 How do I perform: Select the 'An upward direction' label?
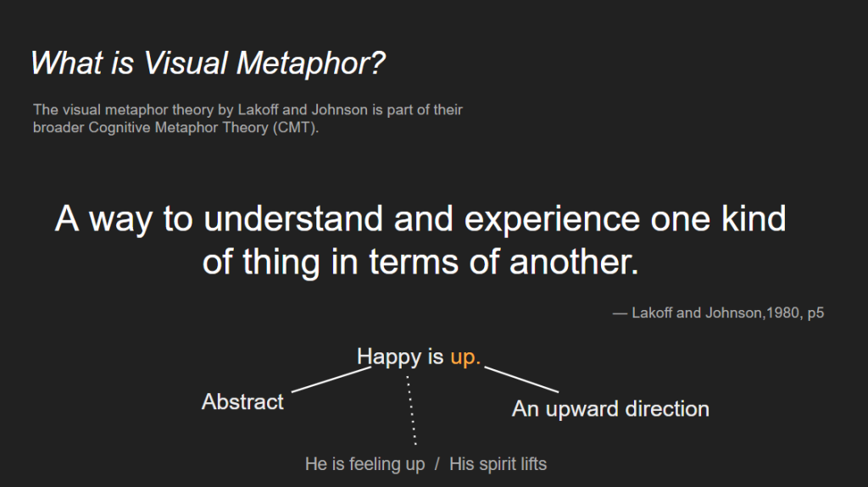[x=610, y=409]
